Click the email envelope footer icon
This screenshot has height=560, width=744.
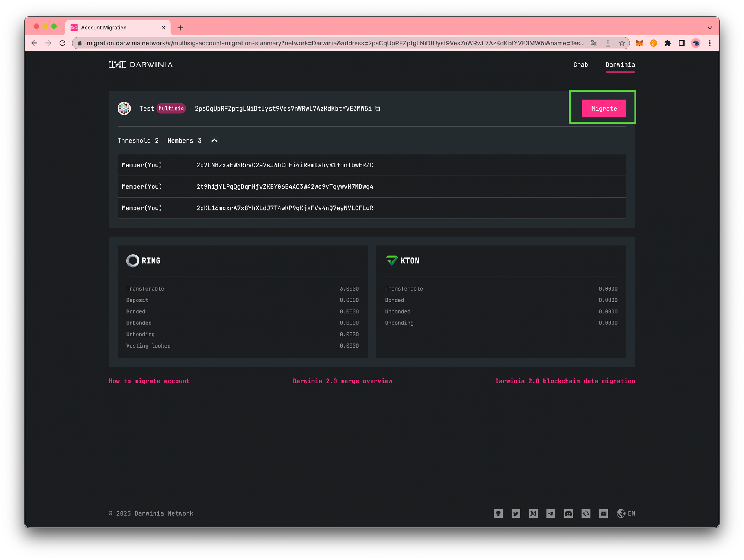point(603,513)
